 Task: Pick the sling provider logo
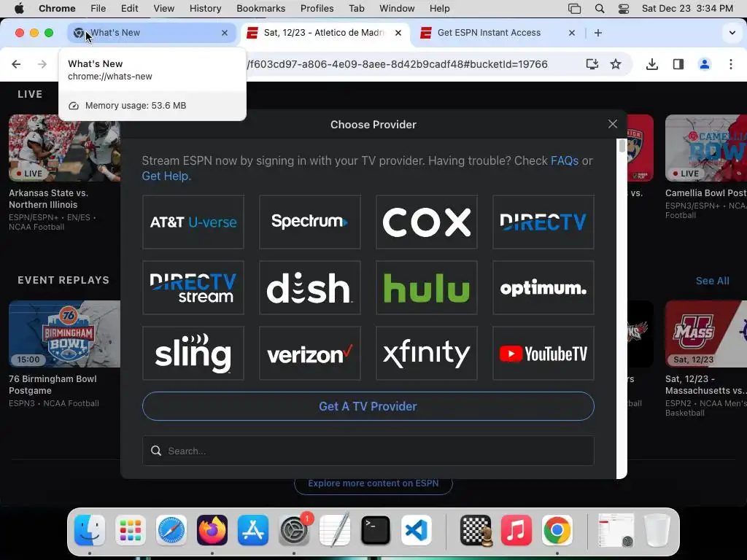coord(193,354)
